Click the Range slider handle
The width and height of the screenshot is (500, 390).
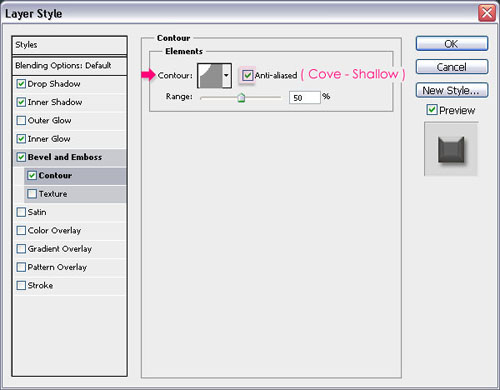[x=241, y=98]
